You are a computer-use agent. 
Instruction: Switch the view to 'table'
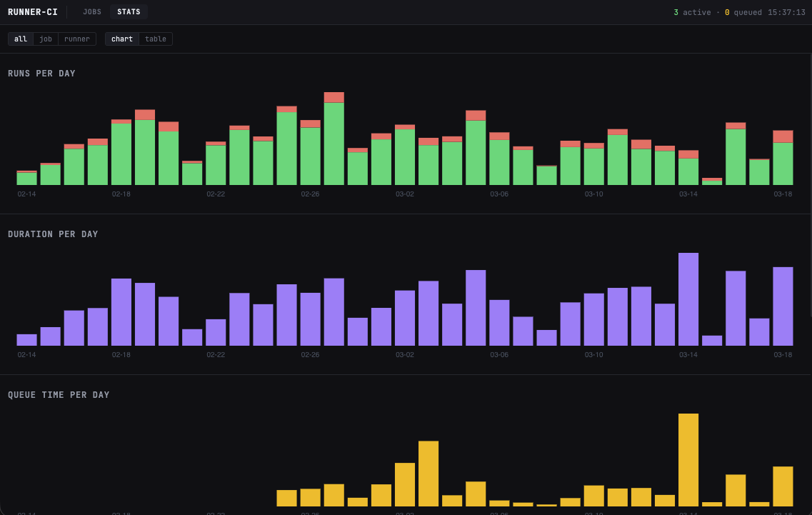click(x=156, y=39)
